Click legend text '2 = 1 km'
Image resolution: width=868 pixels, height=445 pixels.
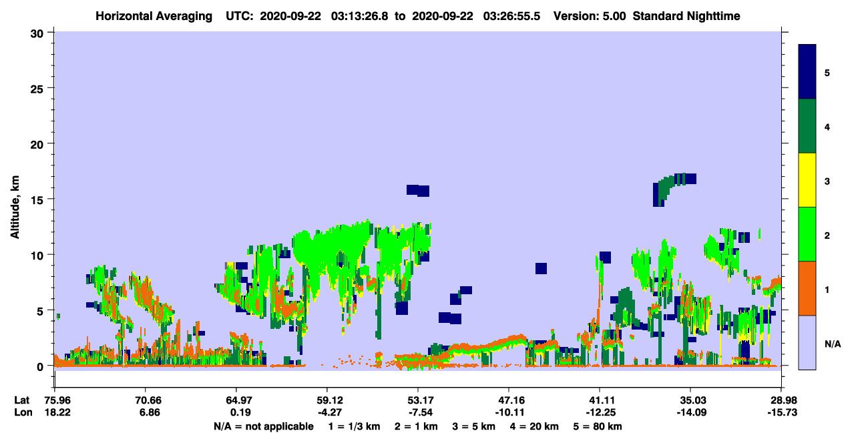(x=416, y=426)
